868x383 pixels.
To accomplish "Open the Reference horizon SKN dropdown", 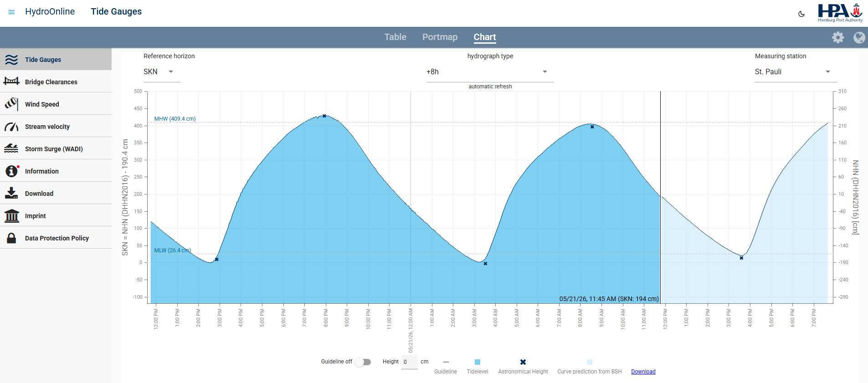I will (161, 72).
